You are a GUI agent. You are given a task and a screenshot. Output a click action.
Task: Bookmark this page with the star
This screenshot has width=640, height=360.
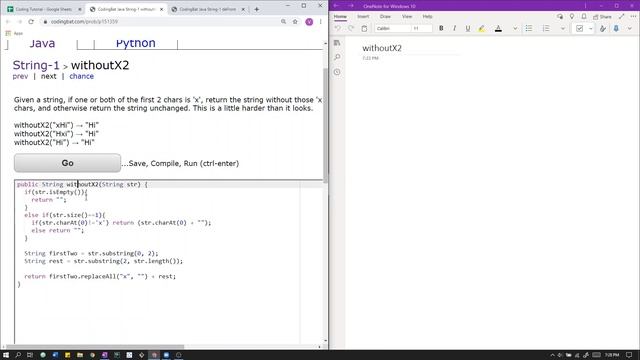click(x=295, y=22)
